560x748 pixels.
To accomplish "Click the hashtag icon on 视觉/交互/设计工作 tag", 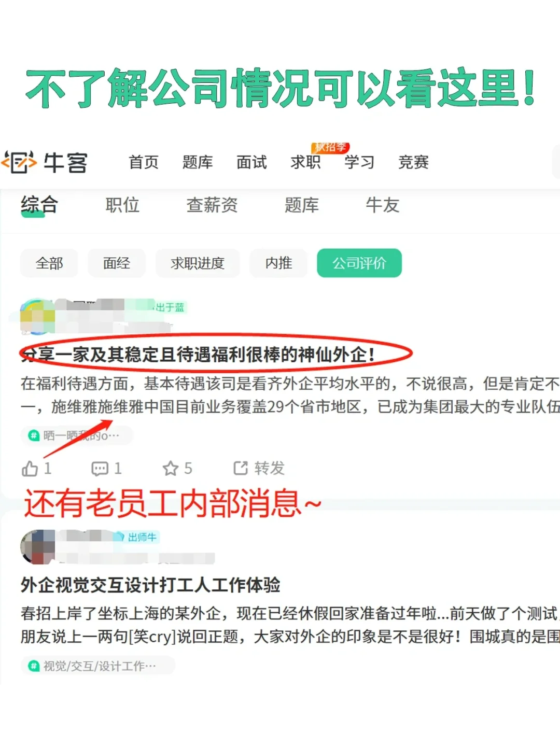I will [34, 666].
